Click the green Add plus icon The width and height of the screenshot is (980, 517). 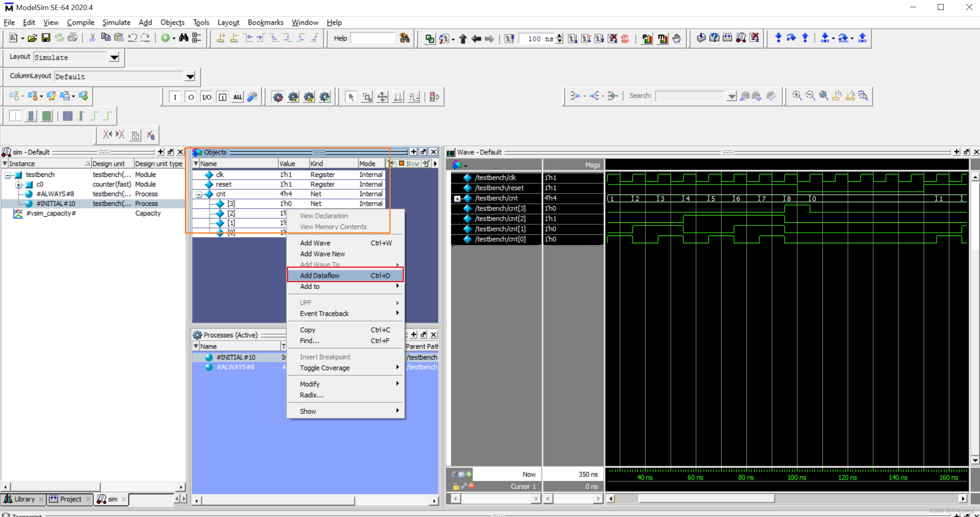(x=165, y=38)
